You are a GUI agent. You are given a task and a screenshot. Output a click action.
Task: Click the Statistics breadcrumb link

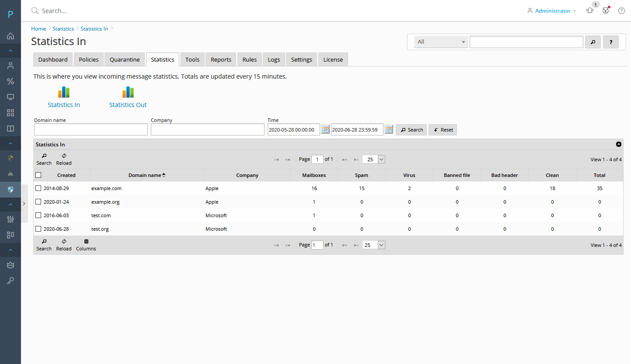pyautogui.click(x=63, y=28)
